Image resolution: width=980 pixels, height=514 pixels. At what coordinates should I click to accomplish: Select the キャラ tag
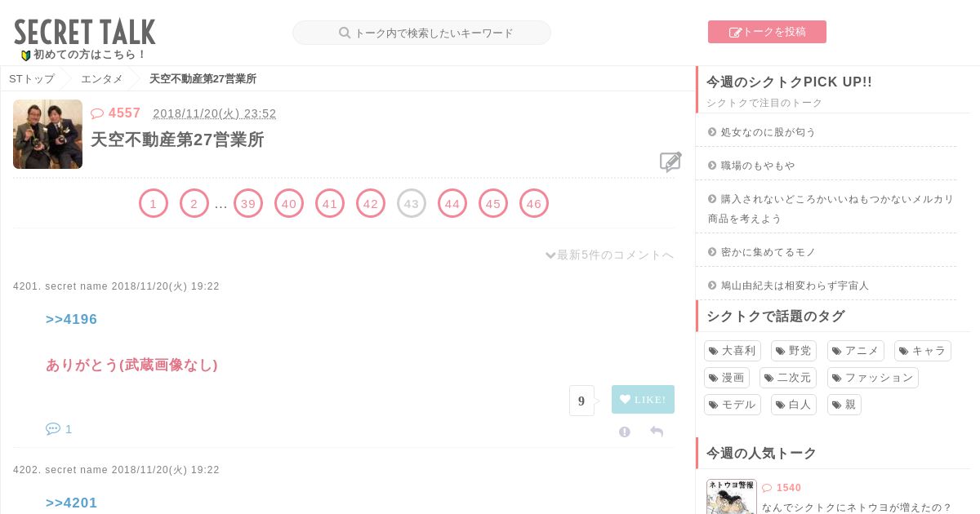[923, 351]
